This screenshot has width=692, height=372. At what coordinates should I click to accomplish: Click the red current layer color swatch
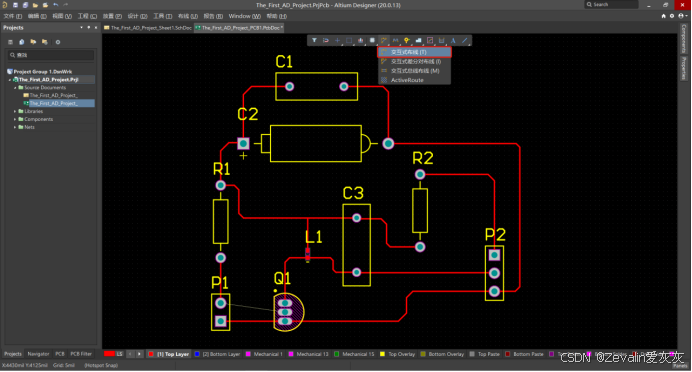click(109, 354)
